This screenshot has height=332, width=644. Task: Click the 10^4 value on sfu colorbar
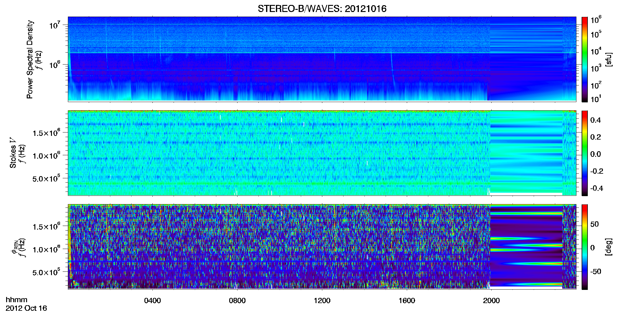(x=596, y=51)
